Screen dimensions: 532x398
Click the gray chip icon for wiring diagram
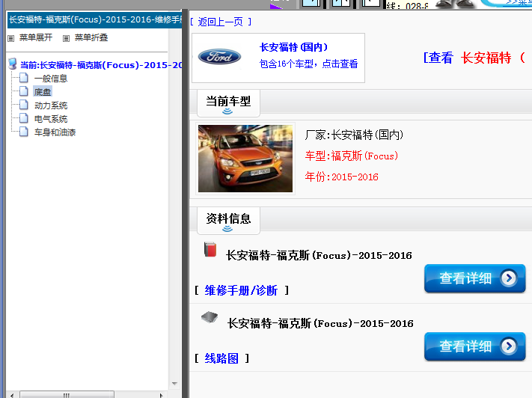coord(210,318)
